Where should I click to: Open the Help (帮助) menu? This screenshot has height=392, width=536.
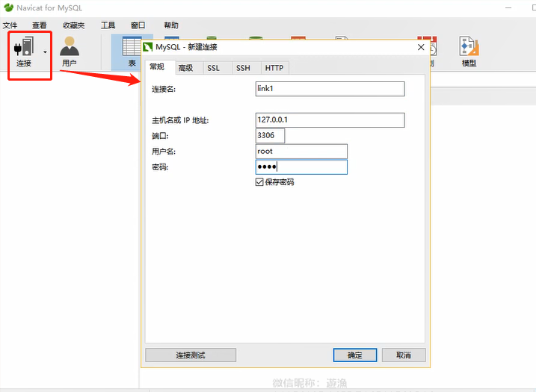pos(171,25)
